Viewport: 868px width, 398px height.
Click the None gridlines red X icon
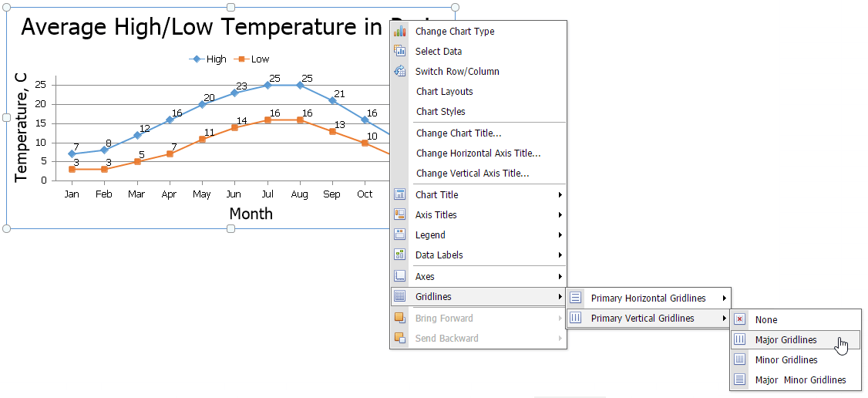point(740,320)
